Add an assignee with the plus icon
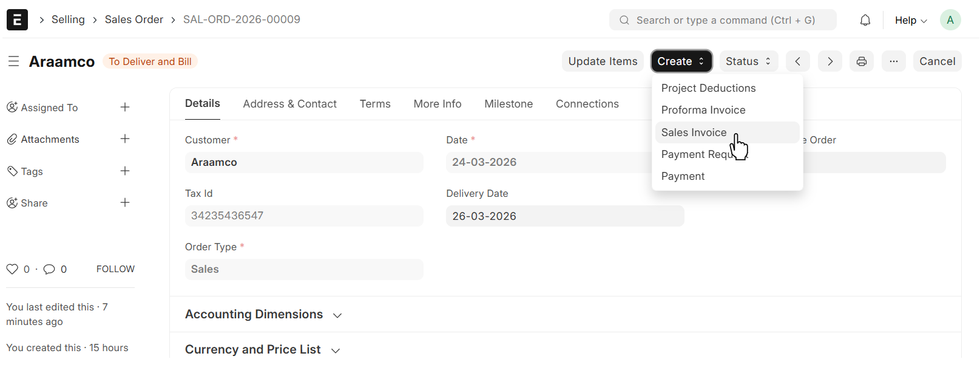 pyautogui.click(x=125, y=108)
